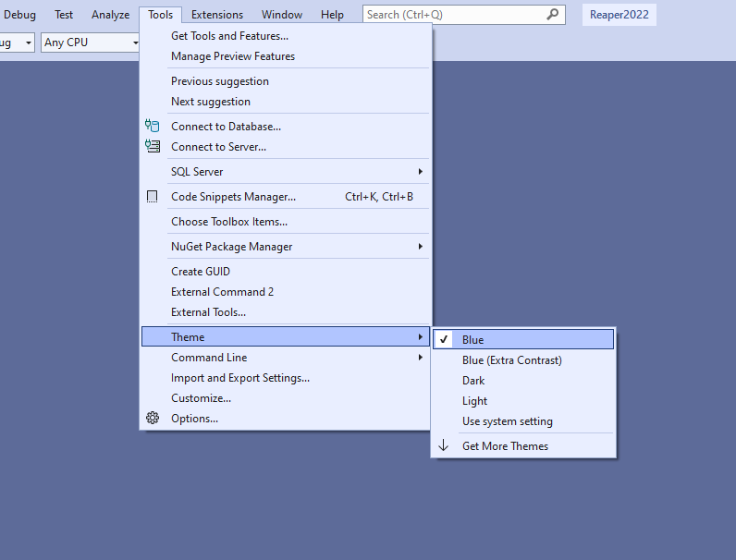The width and height of the screenshot is (736, 560).
Task: Select Next suggestion
Action: (x=286, y=102)
